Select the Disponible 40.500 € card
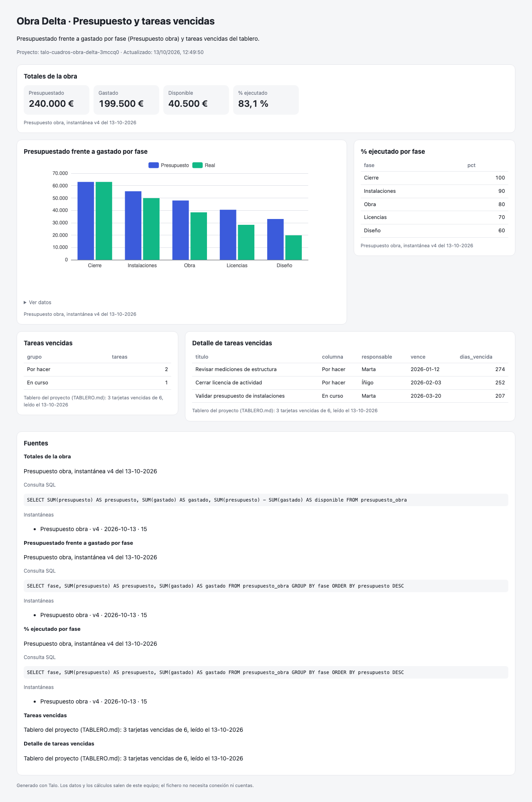Image resolution: width=532 pixels, height=802 pixels. click(x=196, y=100)
